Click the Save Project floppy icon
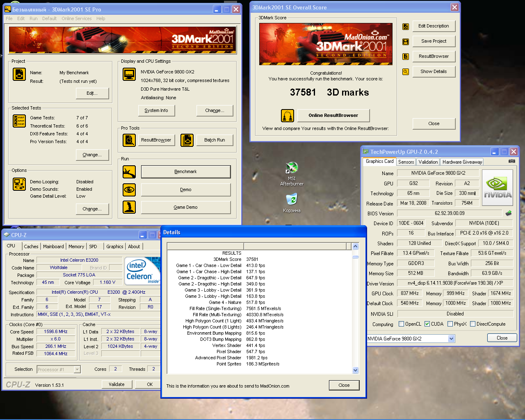This screenshot has height=420, width=525. point(406,41)
